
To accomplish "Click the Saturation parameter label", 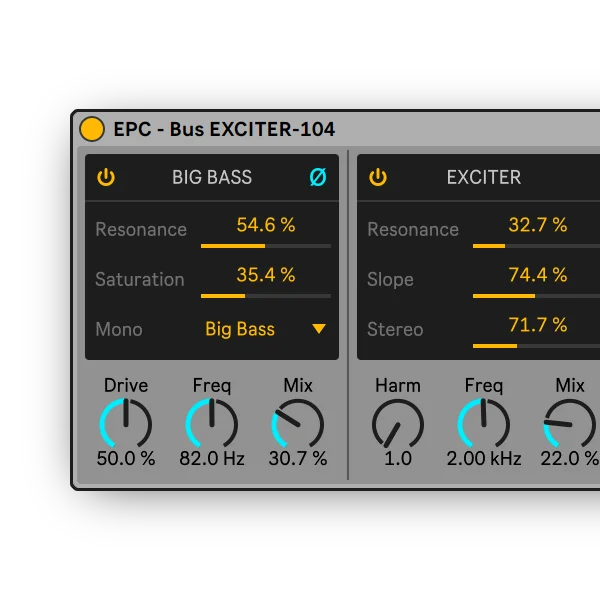I will tap(140, 279).
